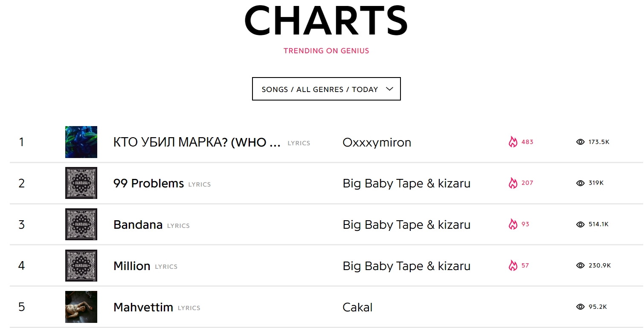This screenshot has width=644, height=328.
Task: Click the flame icon on Million row
Action: point(513,265)
